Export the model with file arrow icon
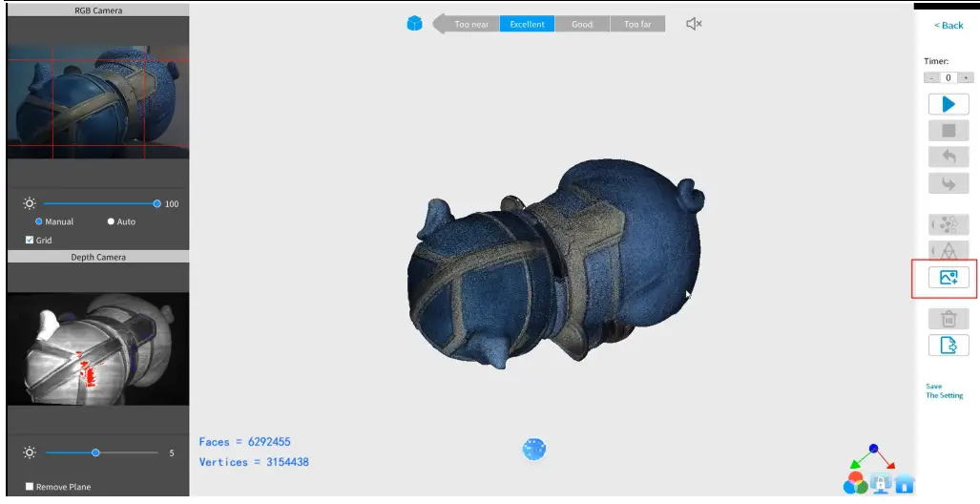980x504 pixels. pos(949,346)
